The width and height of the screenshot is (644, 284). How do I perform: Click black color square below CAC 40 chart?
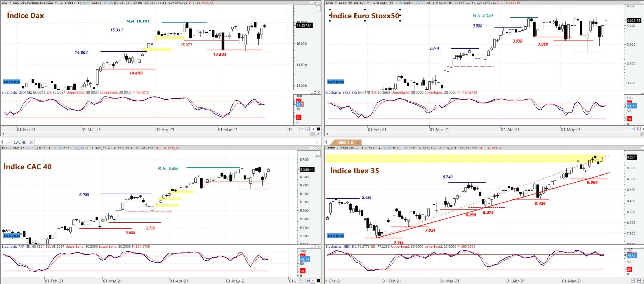(x=318, y=281)
